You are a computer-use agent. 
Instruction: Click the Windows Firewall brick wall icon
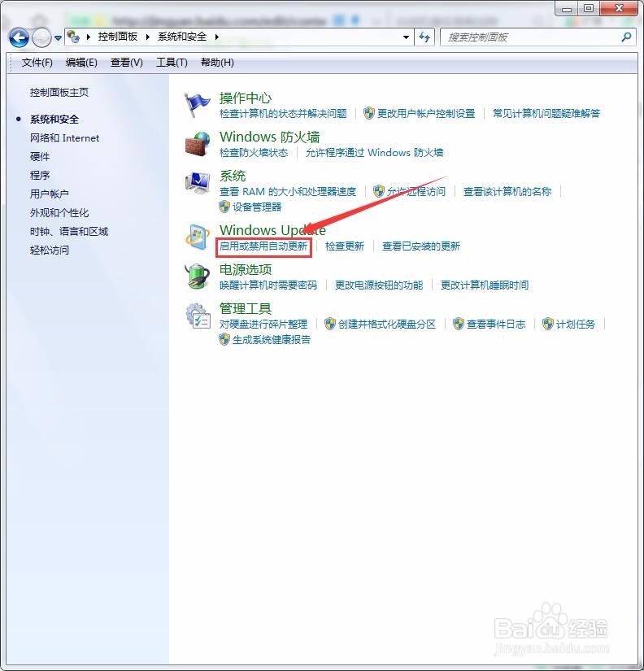click(x=198, y=144)
